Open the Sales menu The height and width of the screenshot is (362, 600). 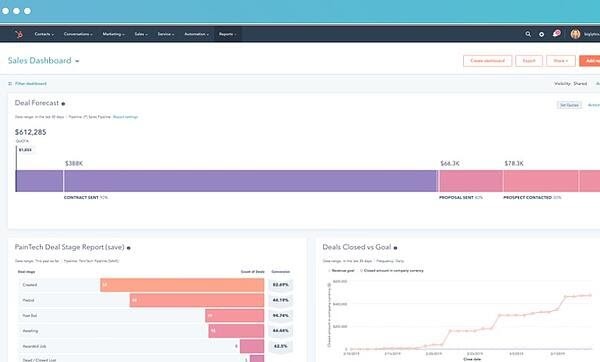tap(141, 34)
